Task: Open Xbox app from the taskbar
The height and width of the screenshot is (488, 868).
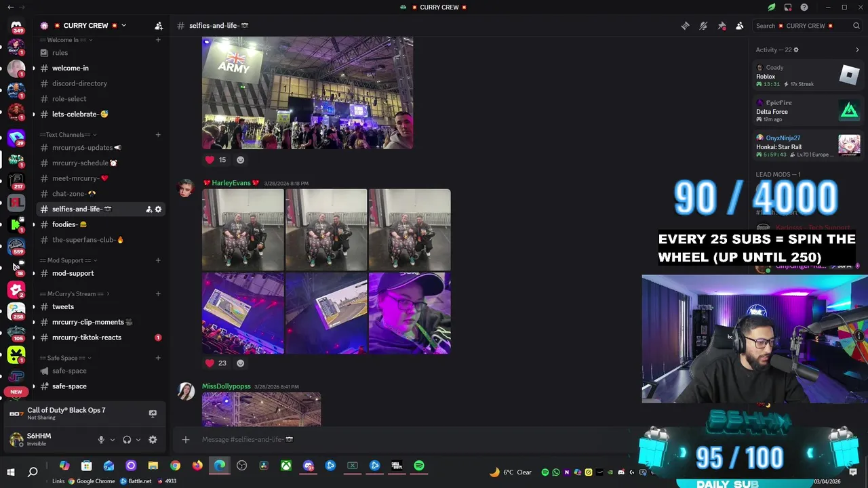Action: 286,466
